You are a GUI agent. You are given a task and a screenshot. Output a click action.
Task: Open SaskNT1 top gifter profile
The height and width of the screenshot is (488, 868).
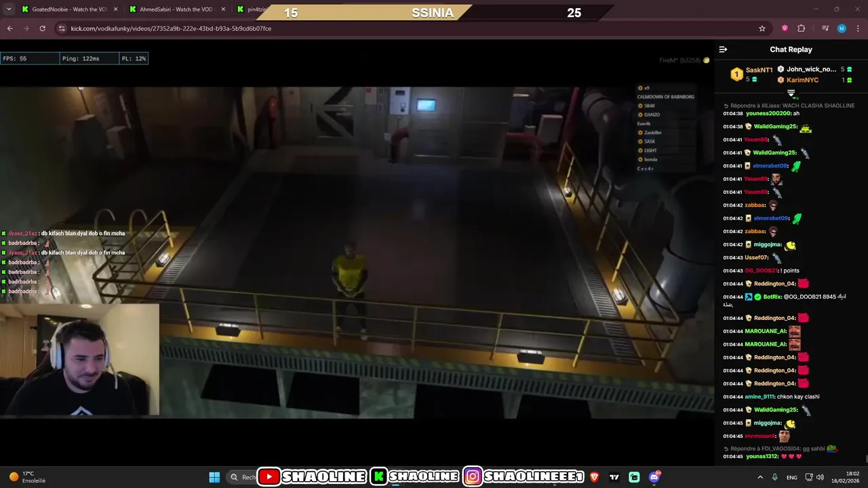tap(759, 70)
